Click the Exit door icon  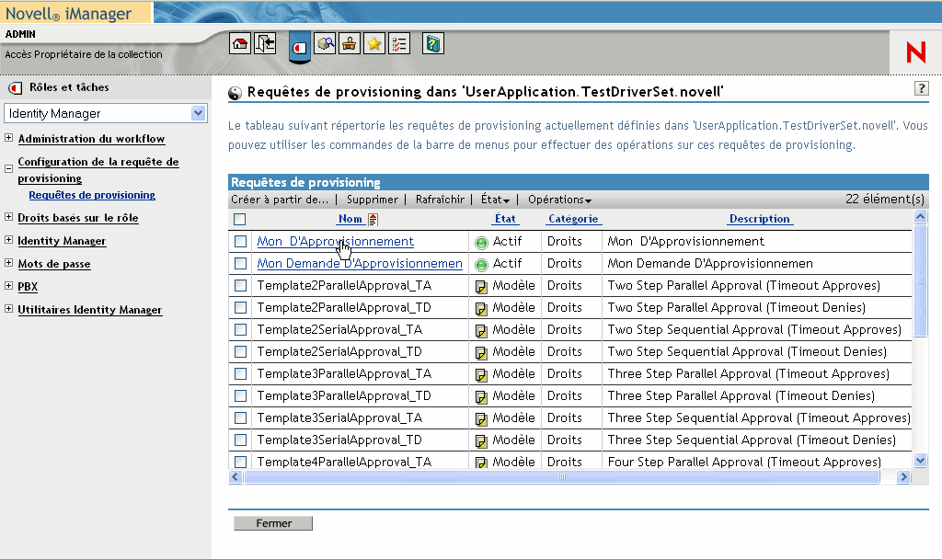click(x=266, y=43)
